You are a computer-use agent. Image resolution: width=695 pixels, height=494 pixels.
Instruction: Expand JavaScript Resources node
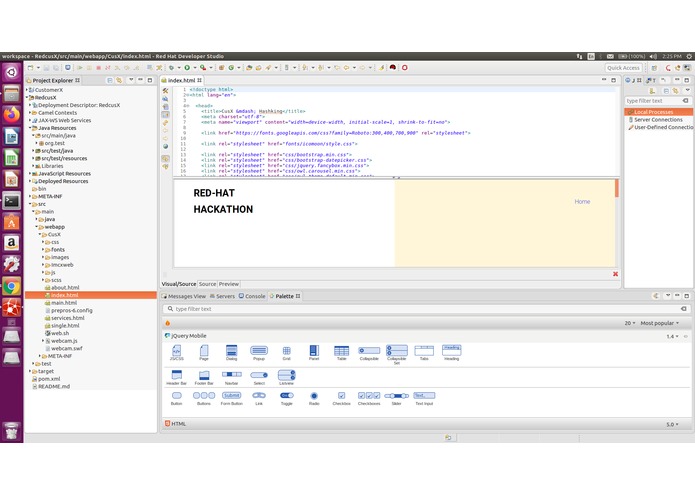tap(30, 174)
